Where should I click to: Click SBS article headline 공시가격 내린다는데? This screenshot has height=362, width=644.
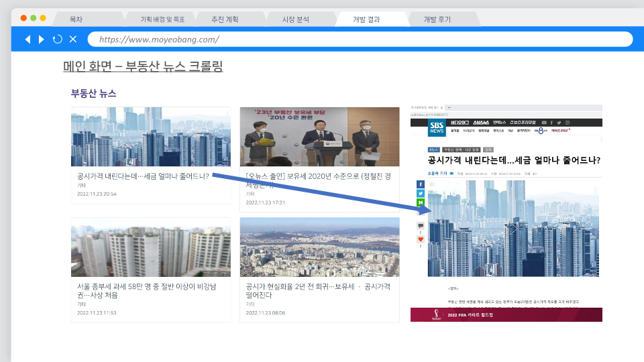pos(514,160)
